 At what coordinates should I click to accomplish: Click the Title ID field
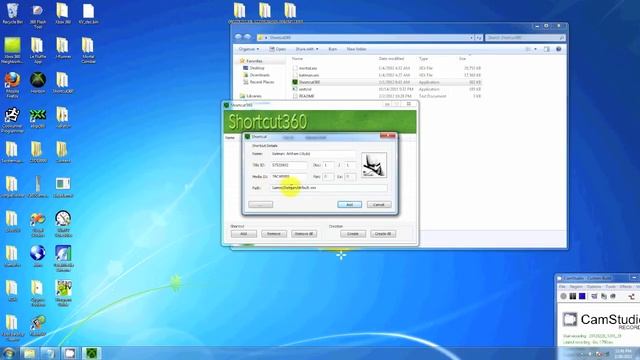pyautogui.click(x=289, y=165)
